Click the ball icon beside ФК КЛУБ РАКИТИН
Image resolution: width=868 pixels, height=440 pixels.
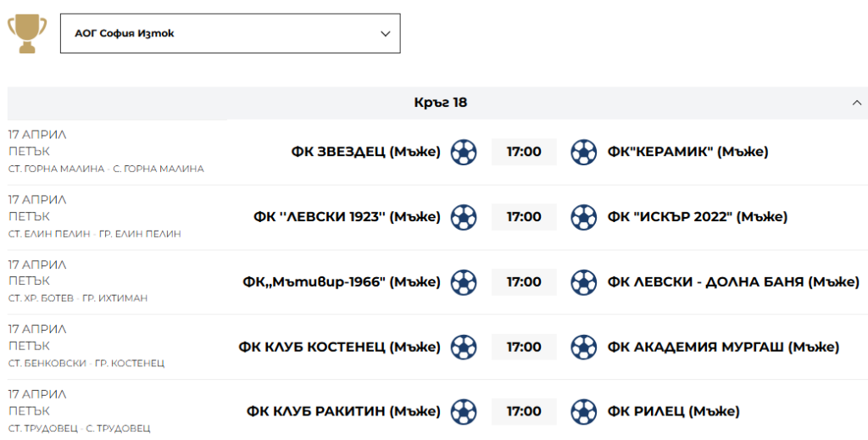[464, 411]
